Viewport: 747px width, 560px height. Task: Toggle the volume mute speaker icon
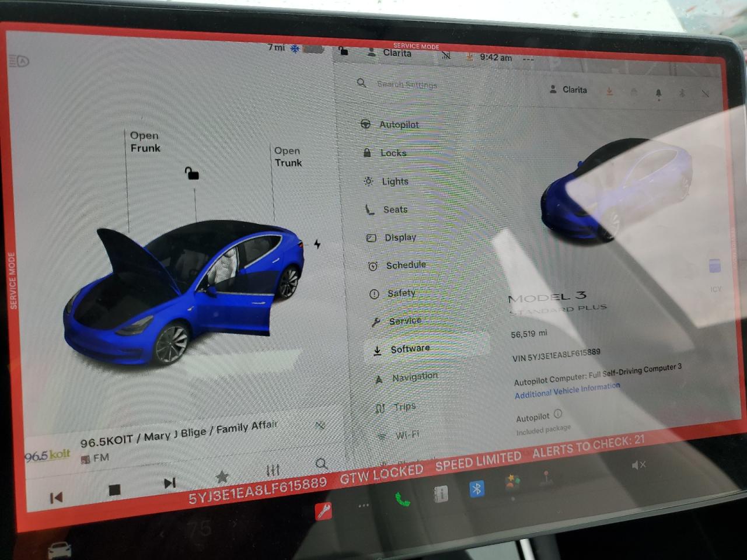pyautogui.click(x=638, y=465)
